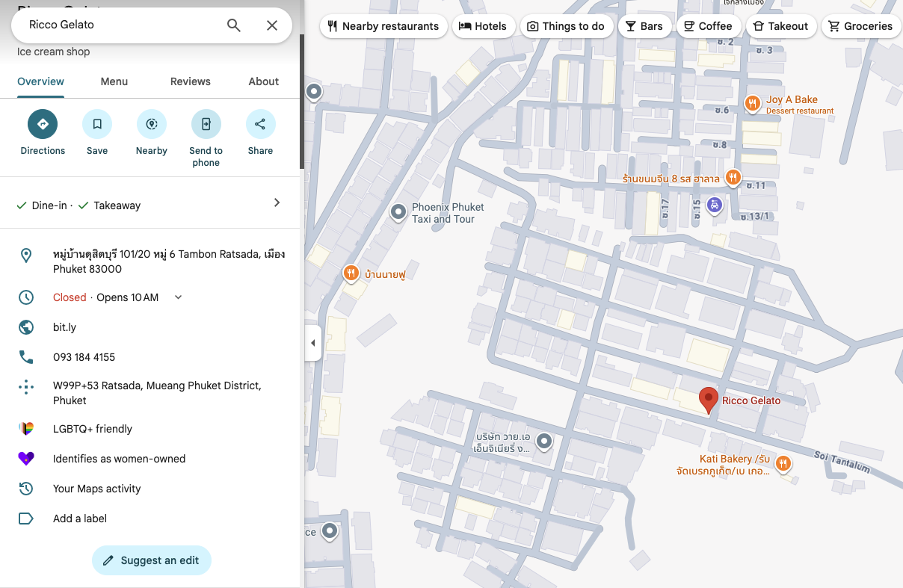Click the LGBTQ+ friendly rainbow icon
The height and width of the screenshot is (588, 903).
(26, 429)
